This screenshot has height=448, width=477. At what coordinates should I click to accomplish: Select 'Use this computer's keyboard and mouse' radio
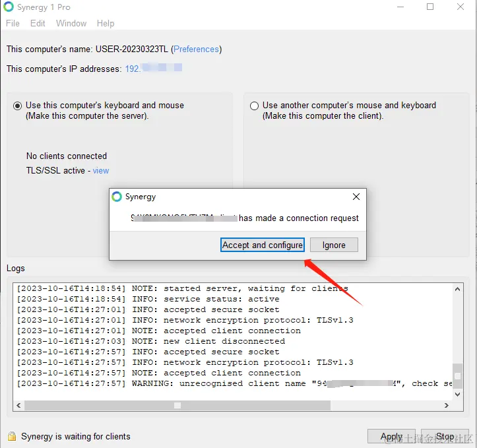(17, 106)
